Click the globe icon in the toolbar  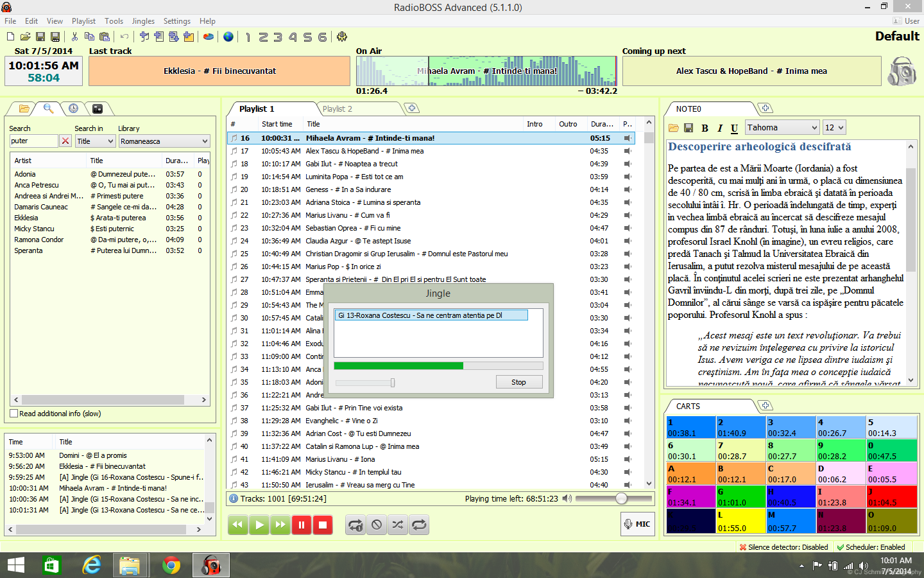(228, 37)
